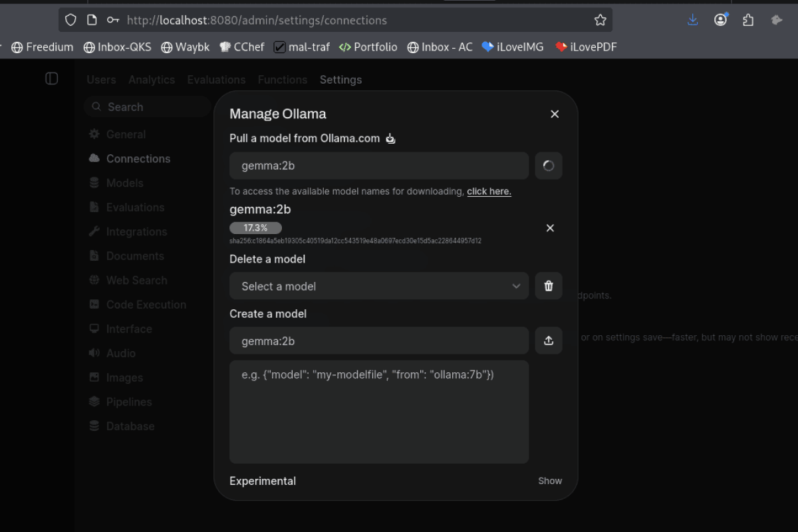Focus the model JSON definition textarea
The width and height of the screenshot is (798, 532).
pyautogui.click(x=379, y=412)
